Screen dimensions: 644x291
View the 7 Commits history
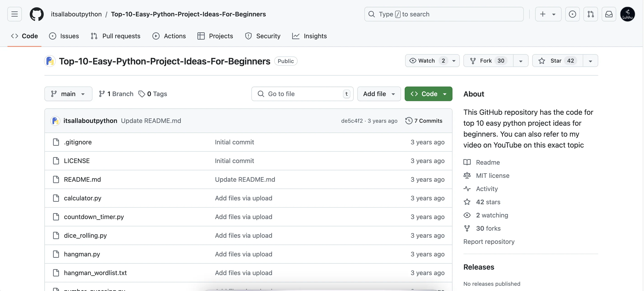pos(424,121)
